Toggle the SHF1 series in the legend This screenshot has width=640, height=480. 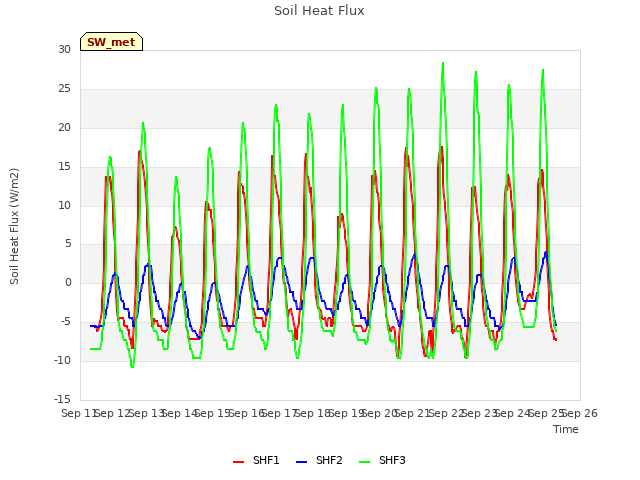[256, 460]
